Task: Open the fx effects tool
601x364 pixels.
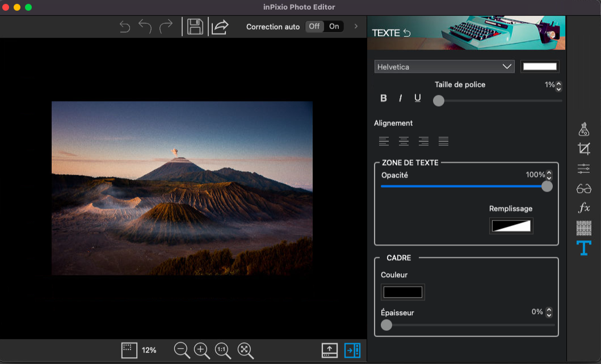Action: pyautogui.click(x=583, y=208)
